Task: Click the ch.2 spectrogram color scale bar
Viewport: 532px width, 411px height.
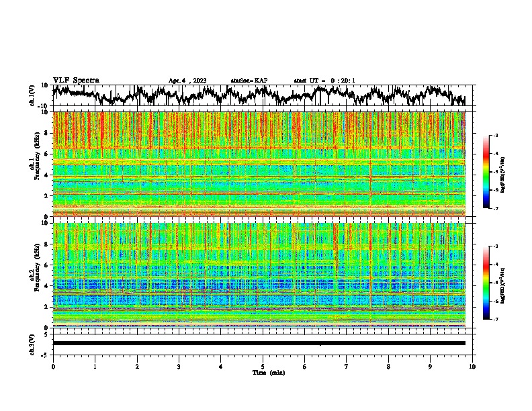Action: [x=486, y=283]
